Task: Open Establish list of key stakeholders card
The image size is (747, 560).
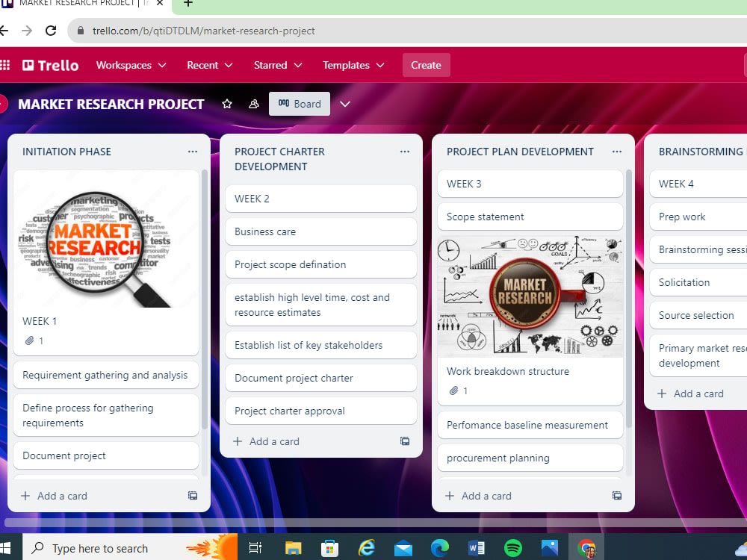Action: point(321,345)
